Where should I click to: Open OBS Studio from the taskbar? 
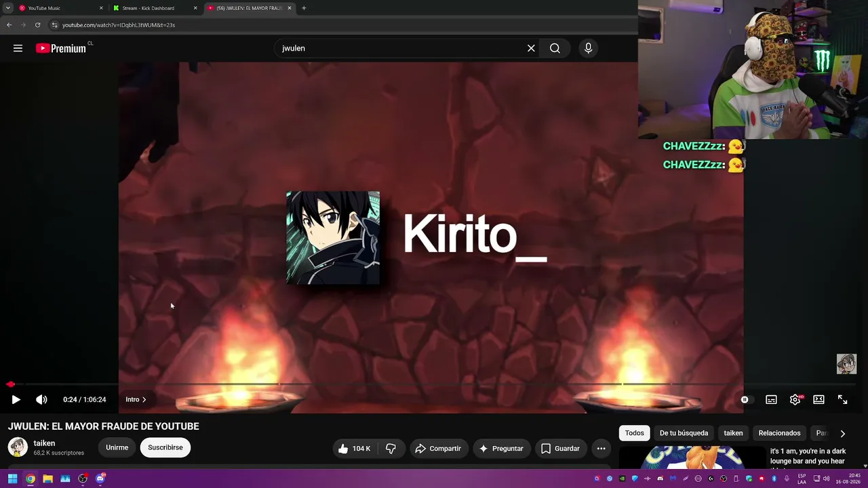[x=83, y=479]
